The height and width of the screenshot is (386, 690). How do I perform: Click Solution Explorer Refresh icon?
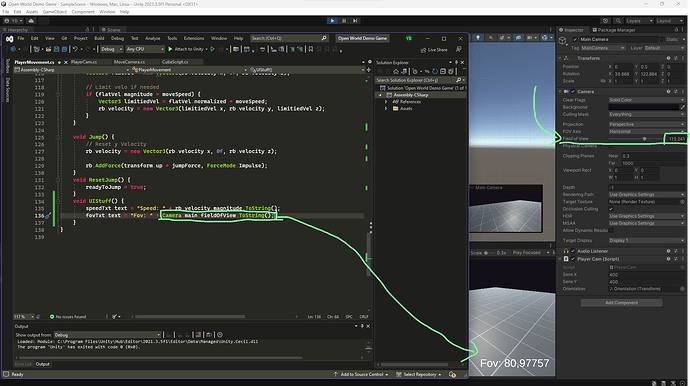click(x=435, y=71)
